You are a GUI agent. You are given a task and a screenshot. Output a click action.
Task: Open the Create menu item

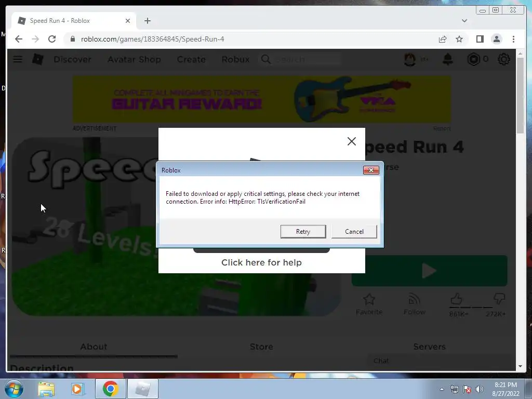coord(191,59)
